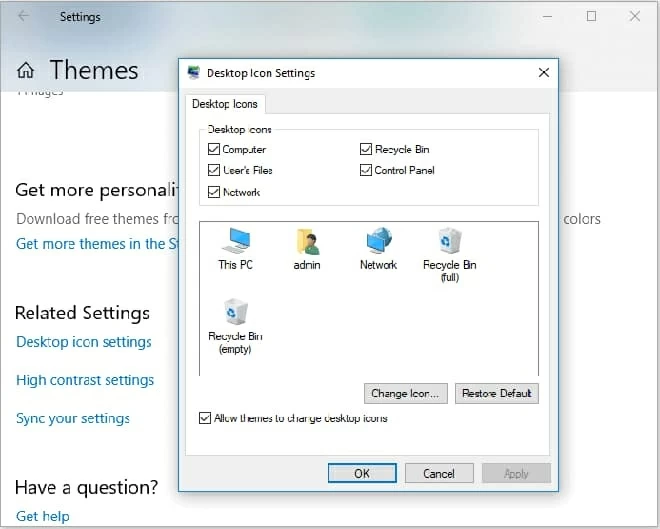
Task: Close the Desktop Icon Settings dialog
Action: (543, 73)
